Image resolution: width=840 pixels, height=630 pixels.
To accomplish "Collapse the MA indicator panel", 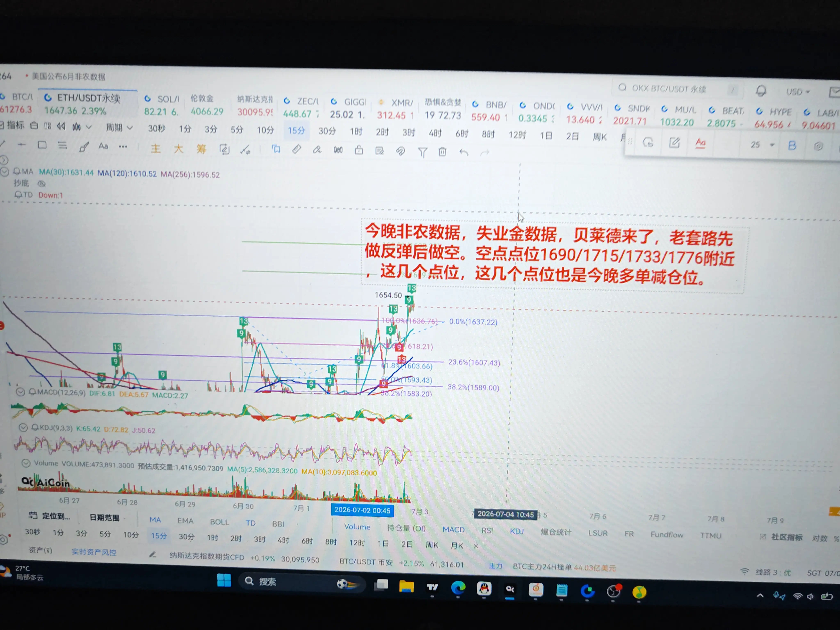I will [x=5, y=172].
